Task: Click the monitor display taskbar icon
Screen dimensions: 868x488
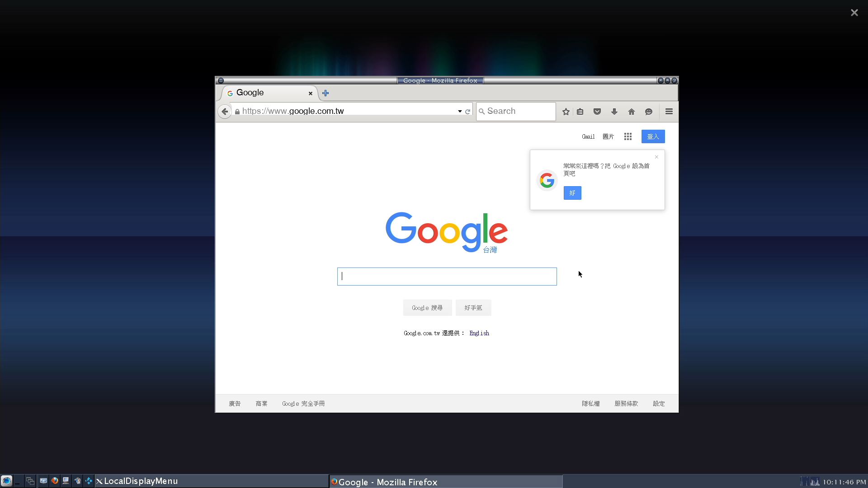Action: point(43,481)
